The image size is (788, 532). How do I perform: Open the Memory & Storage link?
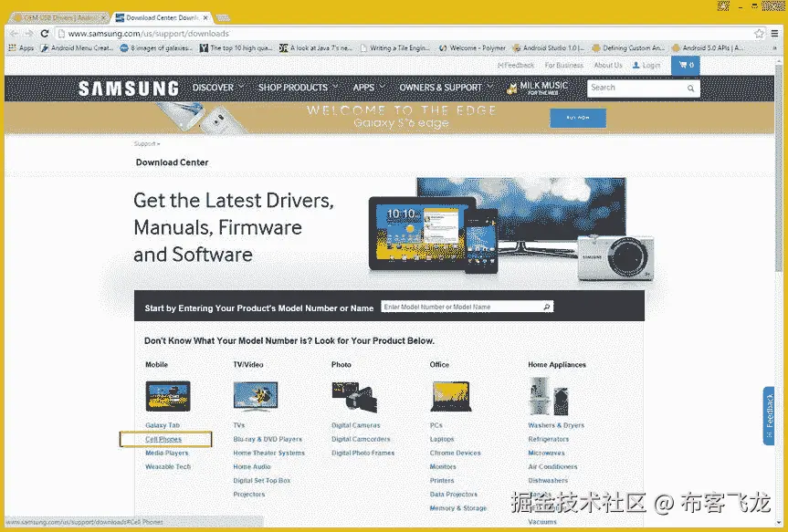coord(457,508)
